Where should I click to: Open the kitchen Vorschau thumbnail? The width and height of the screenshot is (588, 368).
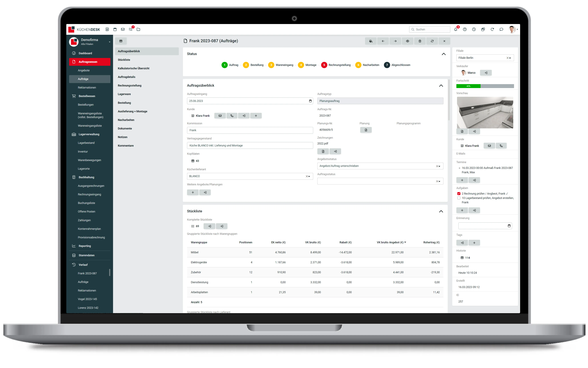click(485, 113)
